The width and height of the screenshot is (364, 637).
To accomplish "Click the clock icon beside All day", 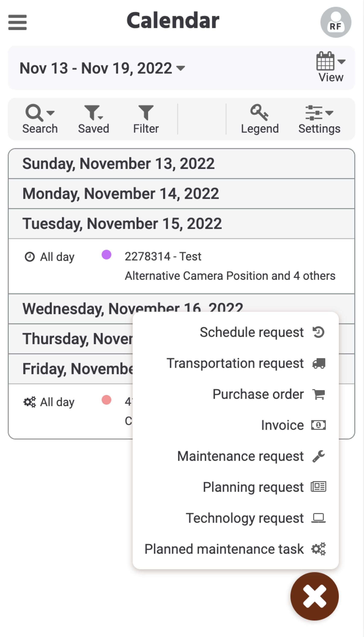I will tap(29, 257).
